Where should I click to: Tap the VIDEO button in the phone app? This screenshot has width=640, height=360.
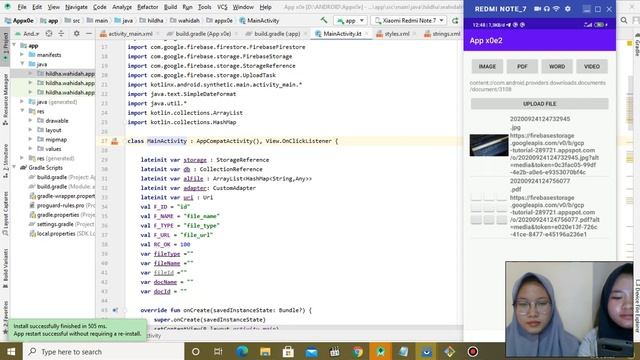coord(592,66)
